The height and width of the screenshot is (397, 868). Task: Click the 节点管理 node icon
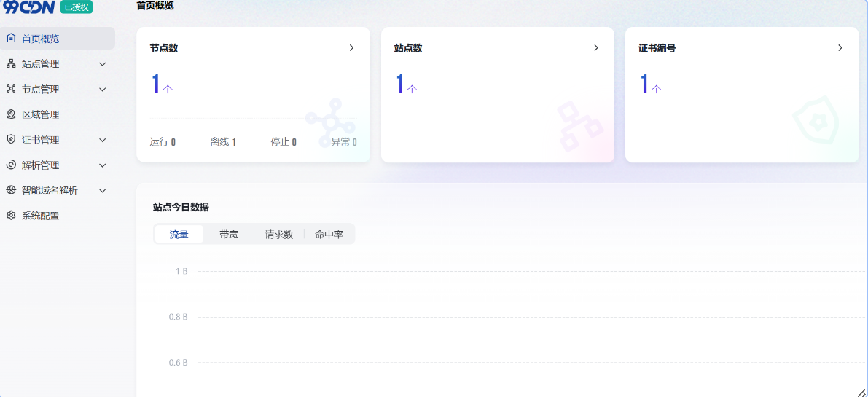(x=11, y=89)
